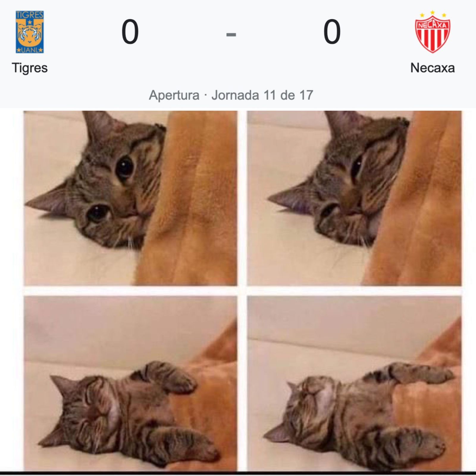Click the red-striped Necaxa crest

pyautogui.click(x=433, y=35)
